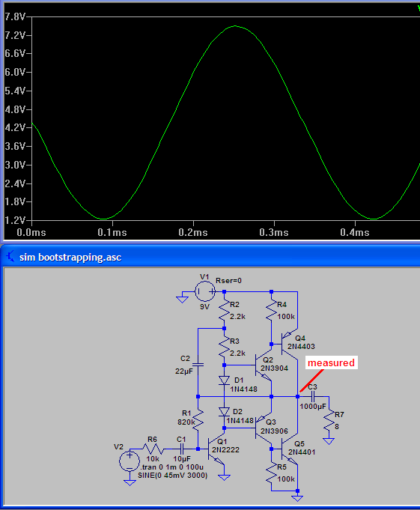Select the V1 9V voltage source symbol
Screen dimensions: 420x510
pos(205,291)
